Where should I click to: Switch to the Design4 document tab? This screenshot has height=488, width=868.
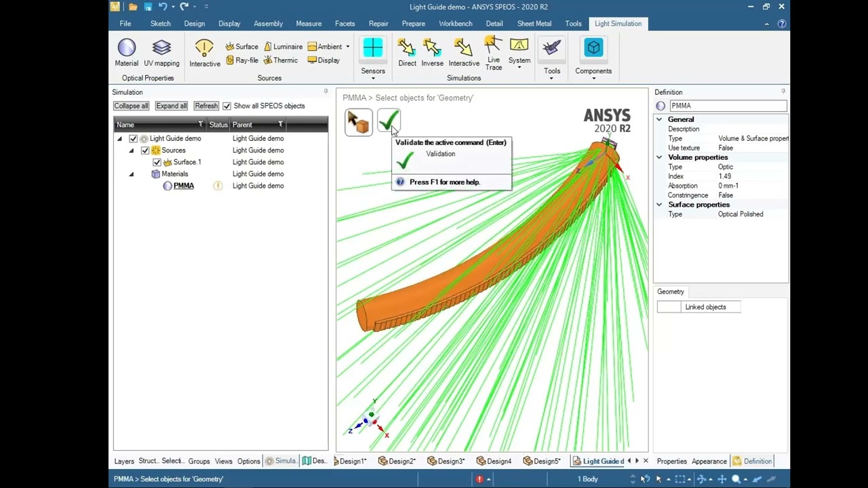[x=494, y=462]
